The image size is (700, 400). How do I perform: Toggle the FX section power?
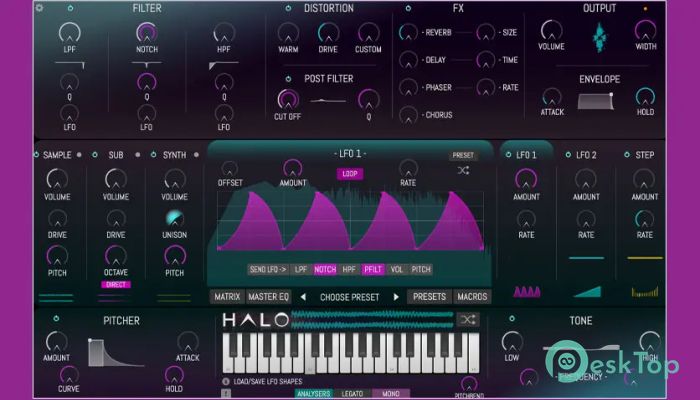408,8
